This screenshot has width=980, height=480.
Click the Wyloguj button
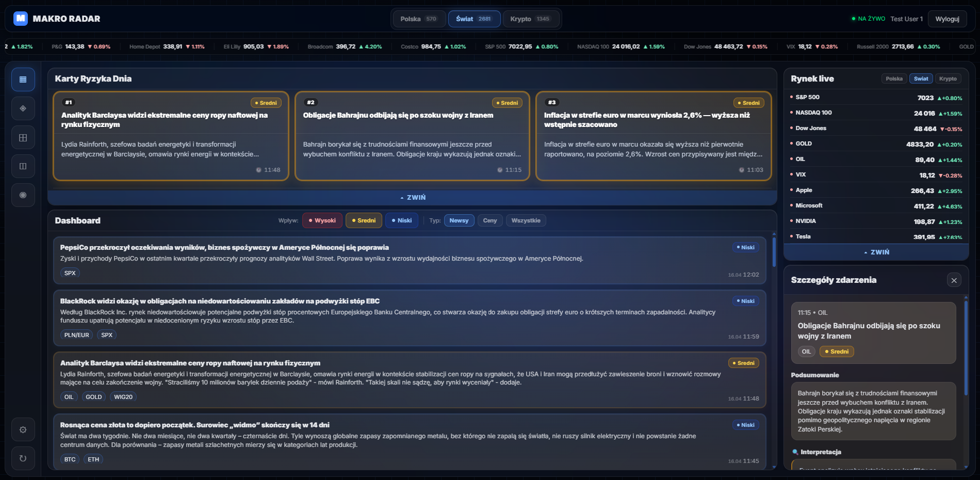(x=947, y=19)
